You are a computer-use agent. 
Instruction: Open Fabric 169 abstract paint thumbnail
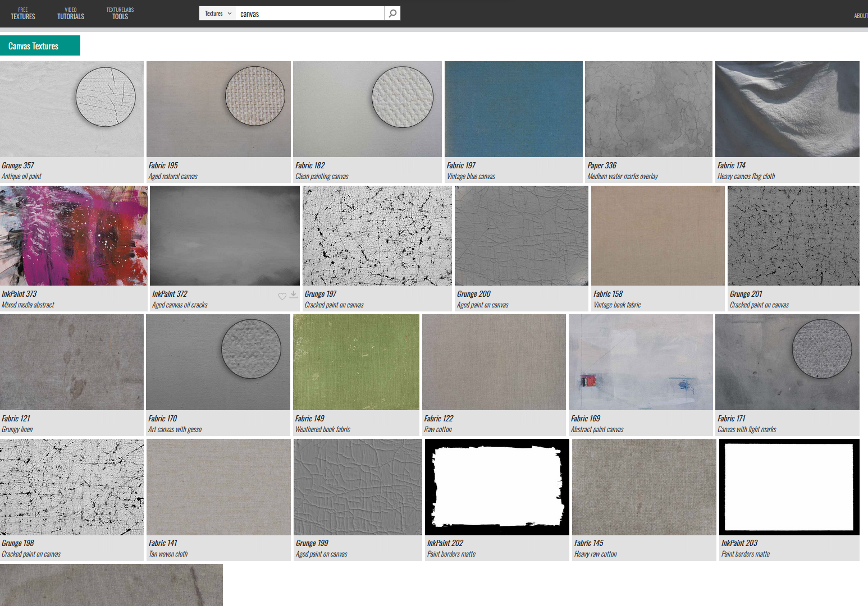click(641, 362)
